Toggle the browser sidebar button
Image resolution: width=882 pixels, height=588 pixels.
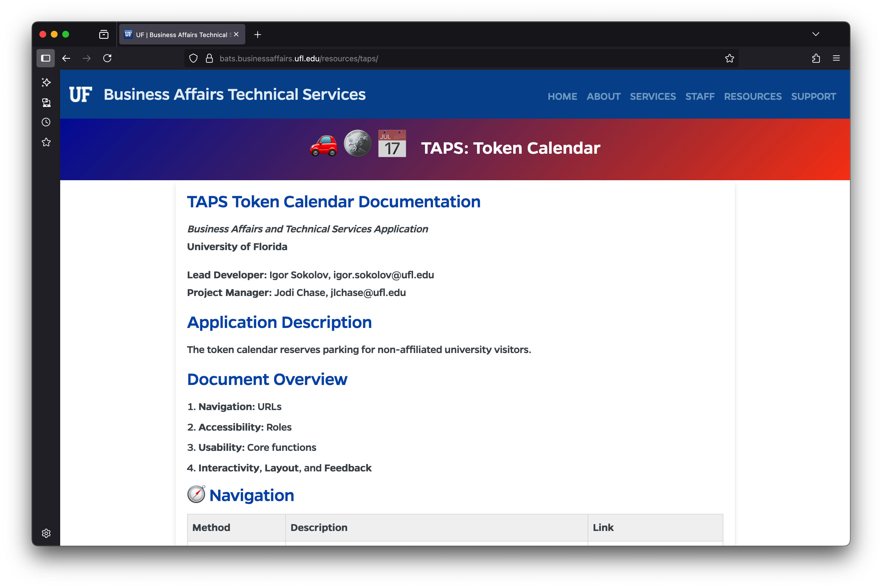(45, 58)
